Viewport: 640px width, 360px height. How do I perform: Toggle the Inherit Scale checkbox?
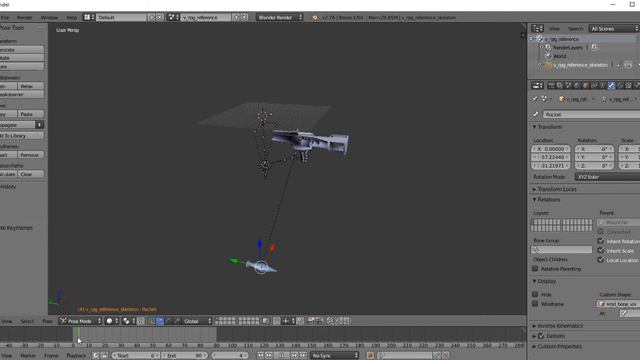pyautogui.click(x=600, y=250)
